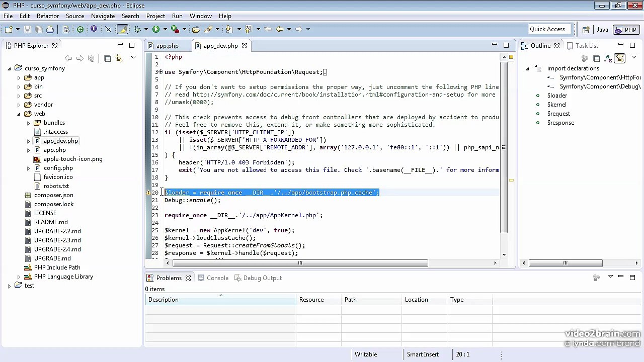Click the Print toolbar icon
Viewport: 644px width, 362px height.
pyautogui.click(x=50, y=29)
